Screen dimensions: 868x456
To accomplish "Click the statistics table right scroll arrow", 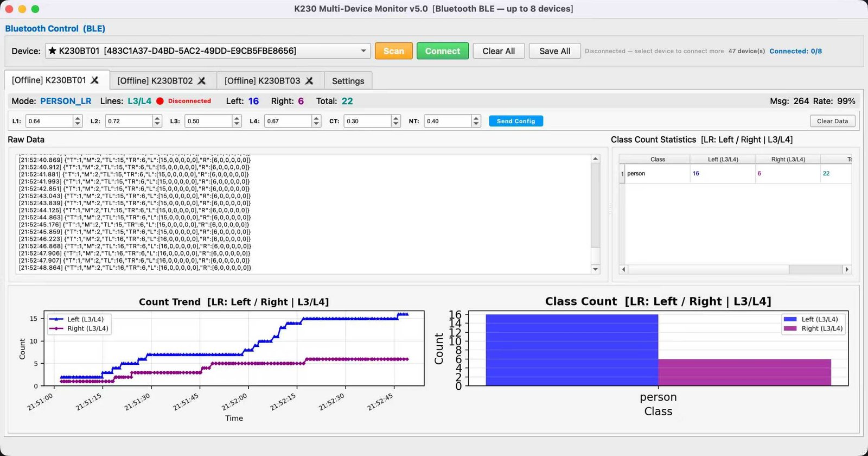I will pos(847,269).
